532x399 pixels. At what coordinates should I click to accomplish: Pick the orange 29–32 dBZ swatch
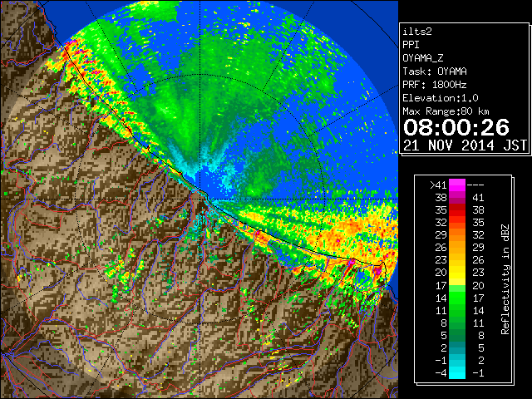click(x=457, y=234)
